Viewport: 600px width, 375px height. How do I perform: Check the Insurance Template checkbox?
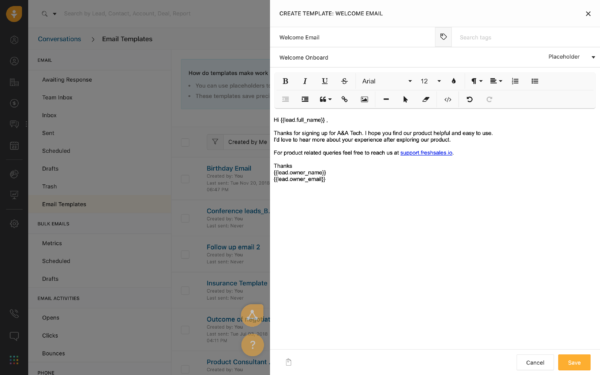[x=185, y=290]
